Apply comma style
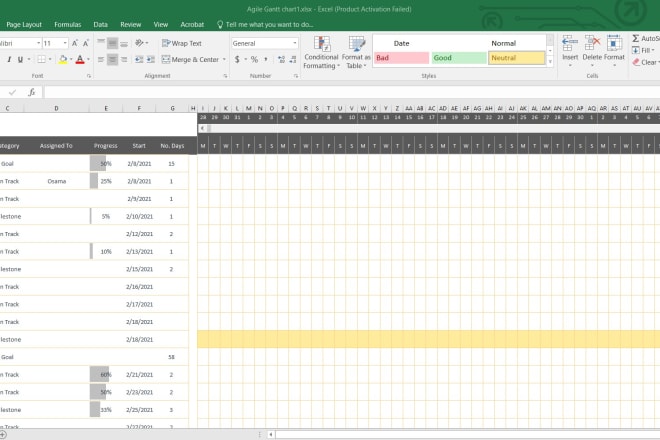 [x=266, y=59]
